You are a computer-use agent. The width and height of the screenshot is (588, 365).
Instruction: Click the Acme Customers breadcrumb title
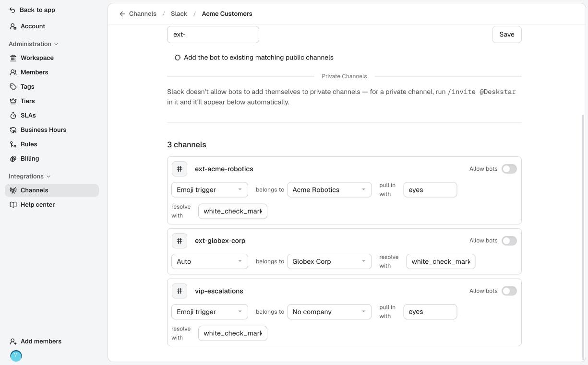(x=227, y=14)
